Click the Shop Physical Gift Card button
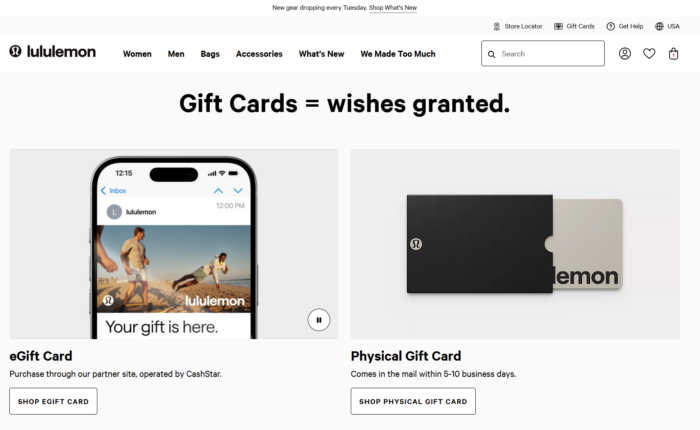This screenshot has height=430, width=700. (413, 401)
